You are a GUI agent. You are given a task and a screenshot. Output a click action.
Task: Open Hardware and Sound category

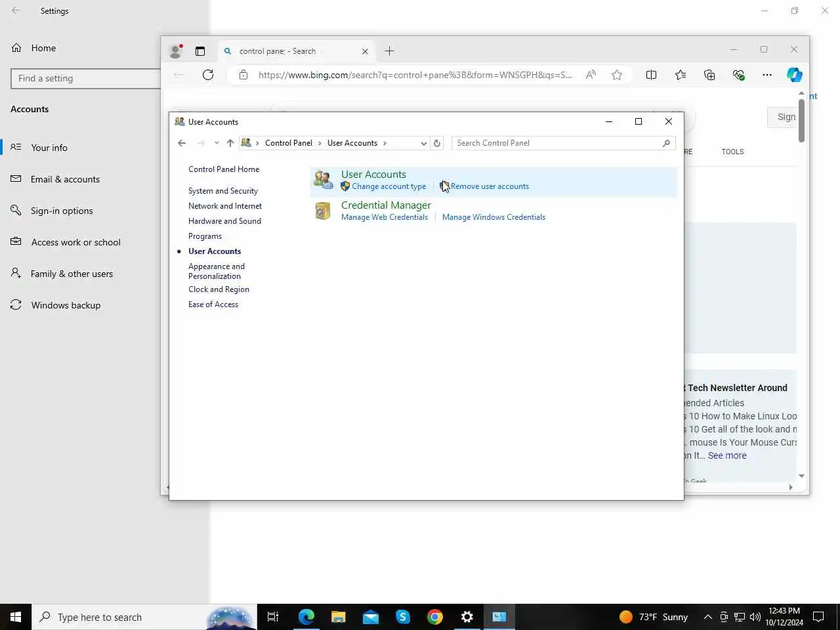(224, 221)
